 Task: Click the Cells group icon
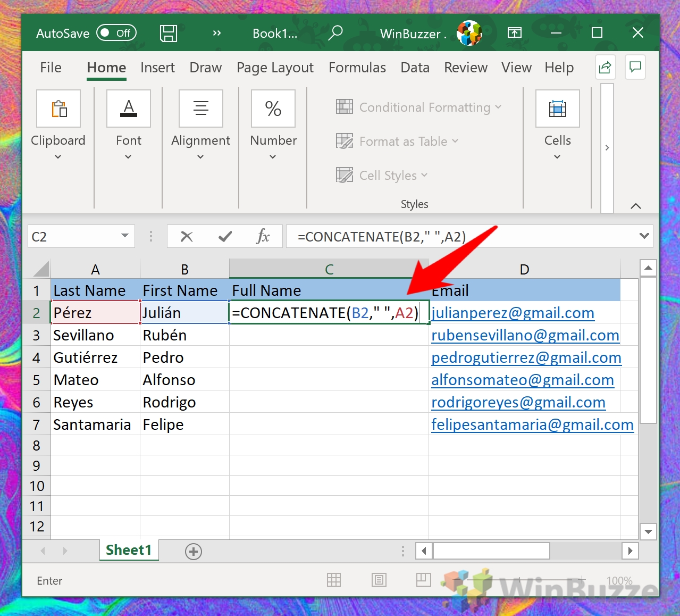point(558,109)
